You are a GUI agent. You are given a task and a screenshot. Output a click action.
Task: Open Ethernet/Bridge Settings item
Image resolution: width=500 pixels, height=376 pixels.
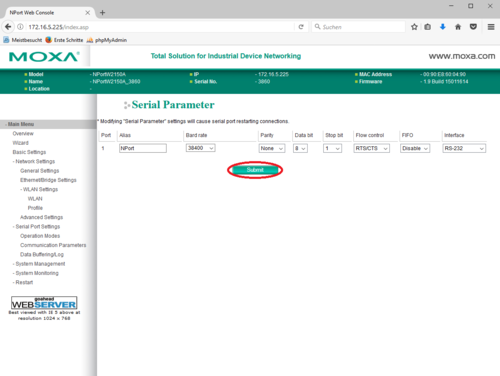(48, 180)
